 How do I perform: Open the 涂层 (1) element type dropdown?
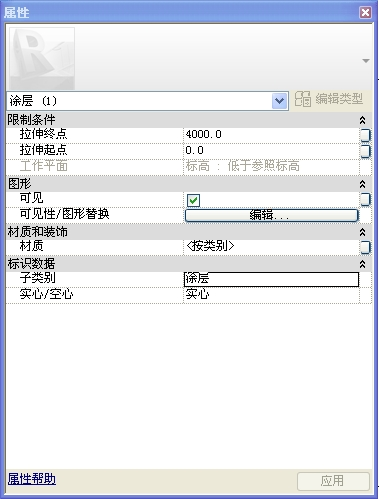[x=280, y=101]
